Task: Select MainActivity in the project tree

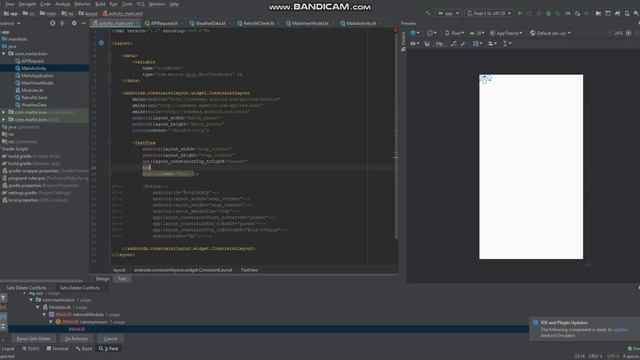Action: [x=33, y=68]
